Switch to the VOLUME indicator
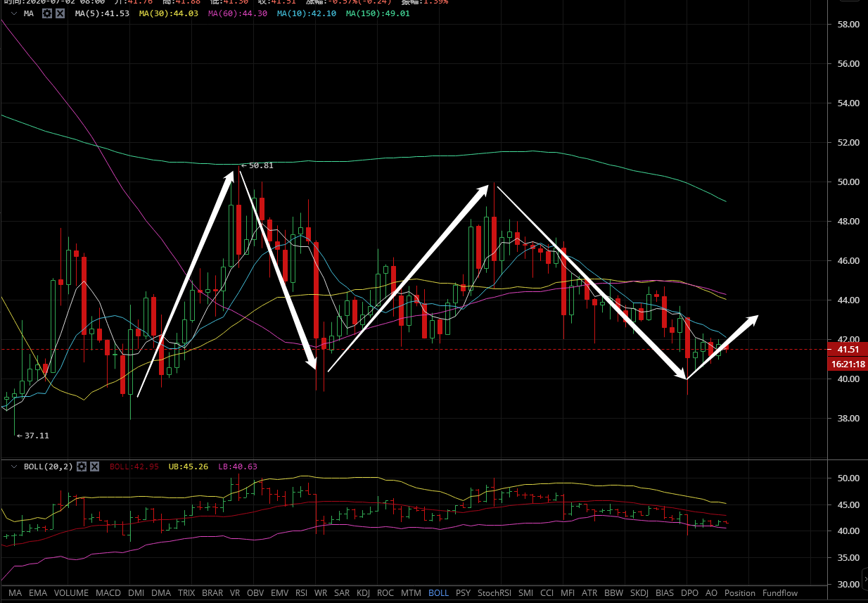 coord(71,593)
